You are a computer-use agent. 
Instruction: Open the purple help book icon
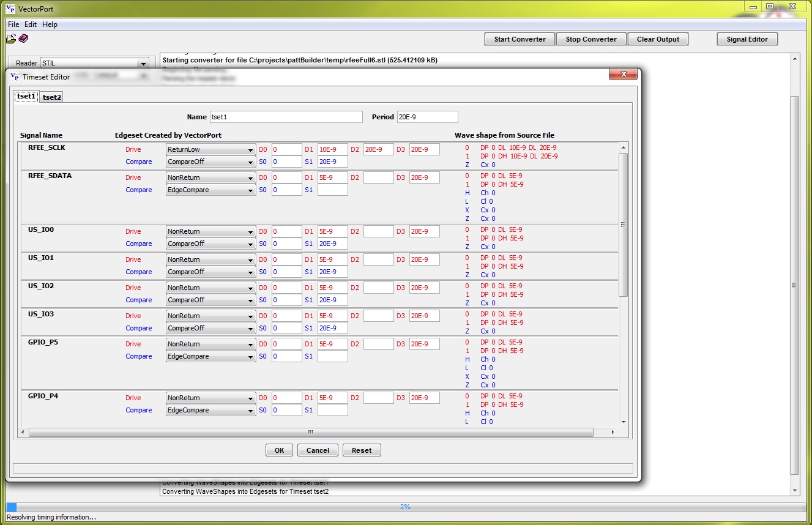tap(23, 39)
